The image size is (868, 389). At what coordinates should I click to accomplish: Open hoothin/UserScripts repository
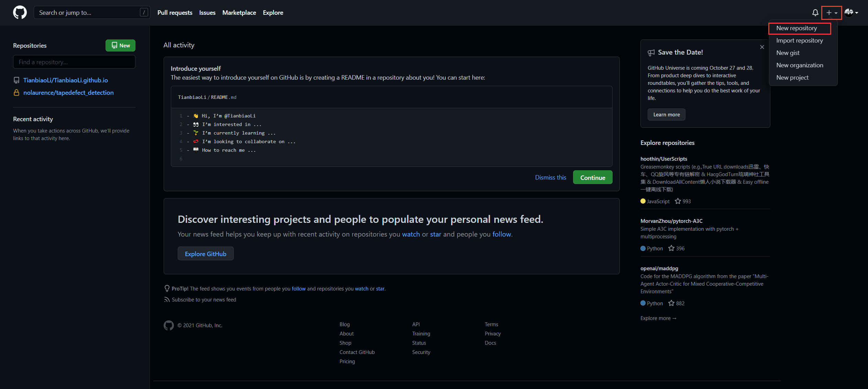(663, 159)
